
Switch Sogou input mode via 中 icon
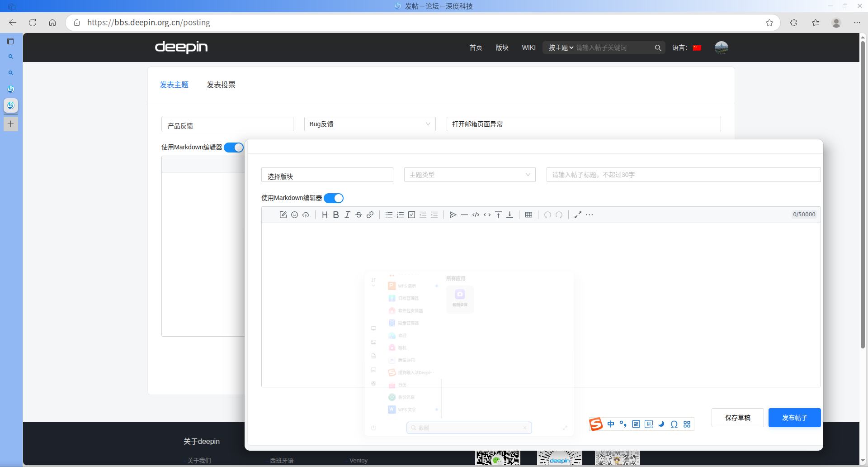tap(611, 424)
